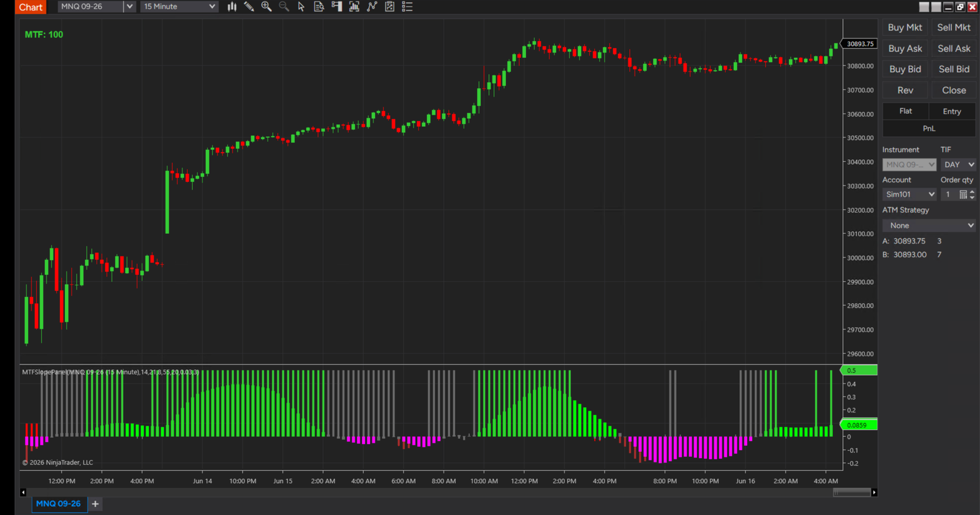Click the Rev reverse position button
The image size is (980, 515).
(x=905, y=90)
